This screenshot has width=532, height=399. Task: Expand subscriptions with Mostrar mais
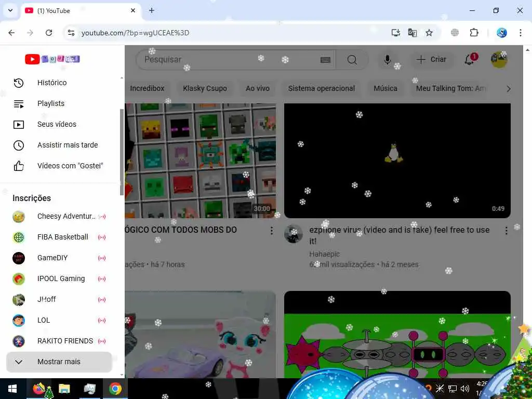[x=59, y=362]
